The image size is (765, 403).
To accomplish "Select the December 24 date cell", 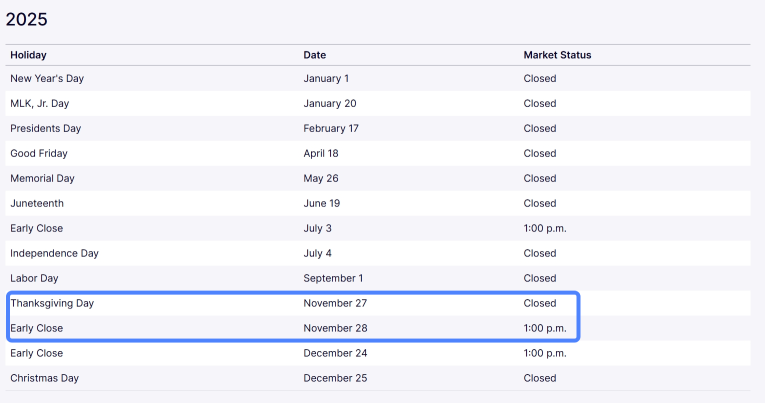I will click(x=335, y=353).
